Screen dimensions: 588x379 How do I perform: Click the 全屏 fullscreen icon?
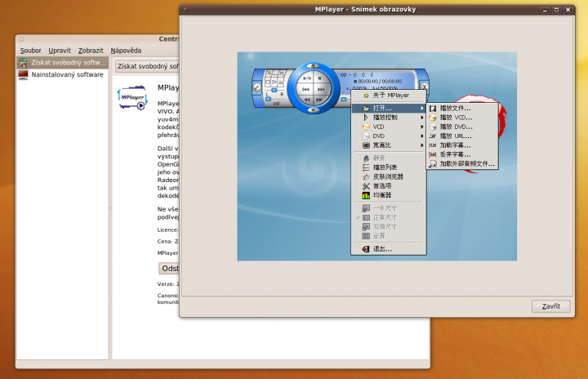[366, 236]
